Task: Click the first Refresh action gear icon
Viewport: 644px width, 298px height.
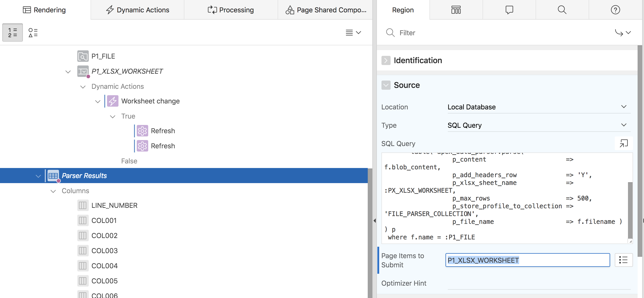Action: tap(142, 131)
